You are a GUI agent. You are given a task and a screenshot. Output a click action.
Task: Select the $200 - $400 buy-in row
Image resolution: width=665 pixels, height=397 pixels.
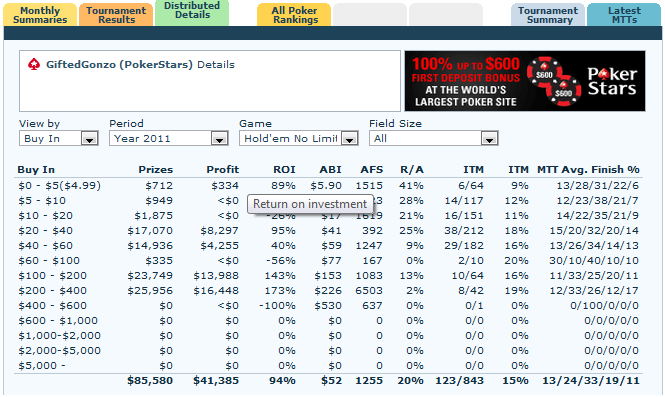(x=328, y=291)
